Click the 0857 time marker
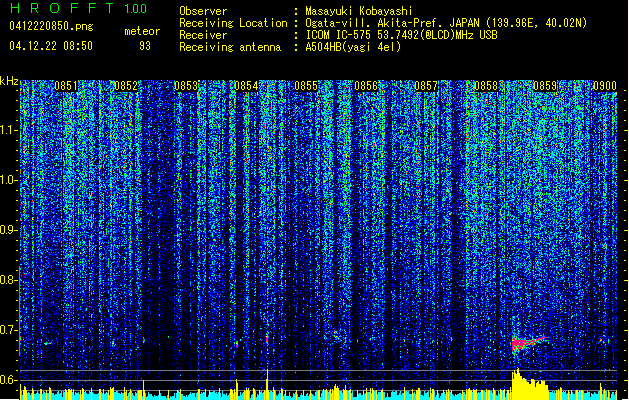This screenshot has width=629, height=400. [x=426, y=86]
